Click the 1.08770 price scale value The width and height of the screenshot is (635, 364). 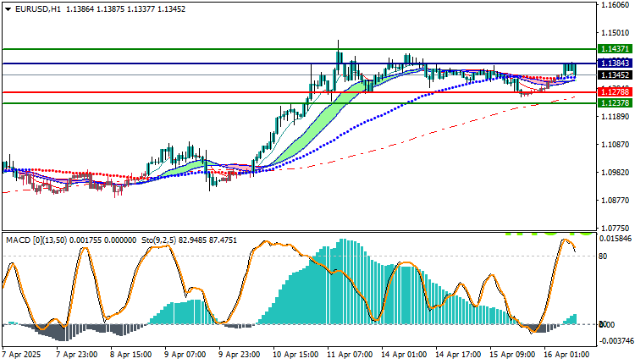click(616, 201)
